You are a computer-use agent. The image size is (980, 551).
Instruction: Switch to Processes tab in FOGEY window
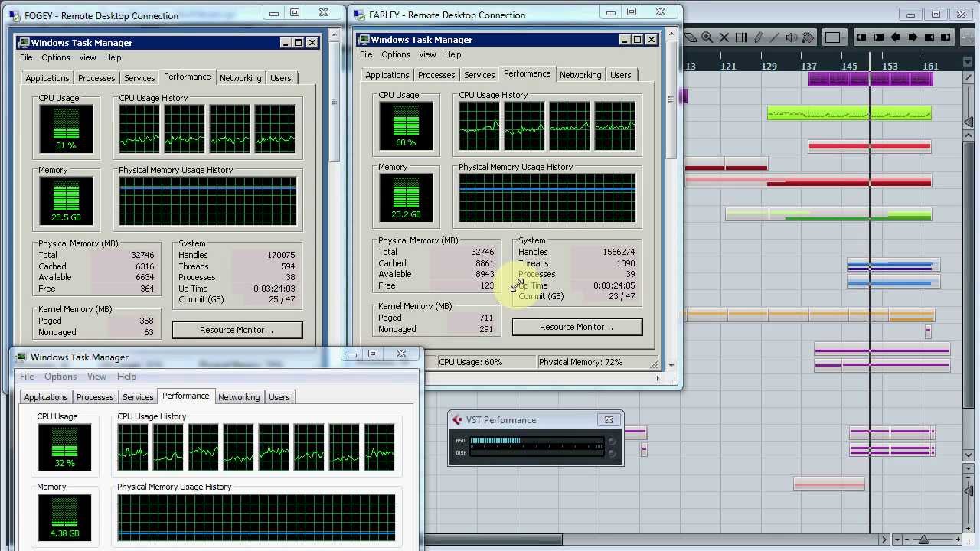tap(96, 78)
